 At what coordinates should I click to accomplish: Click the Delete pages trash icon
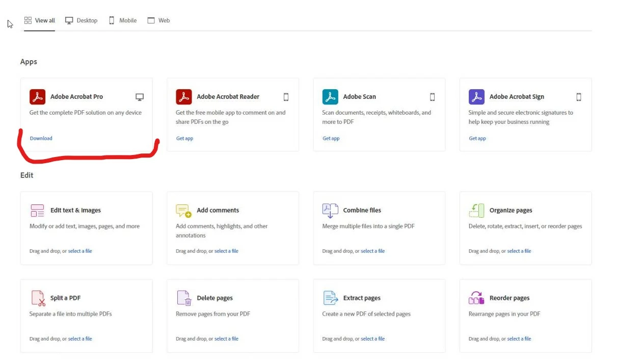184,298
